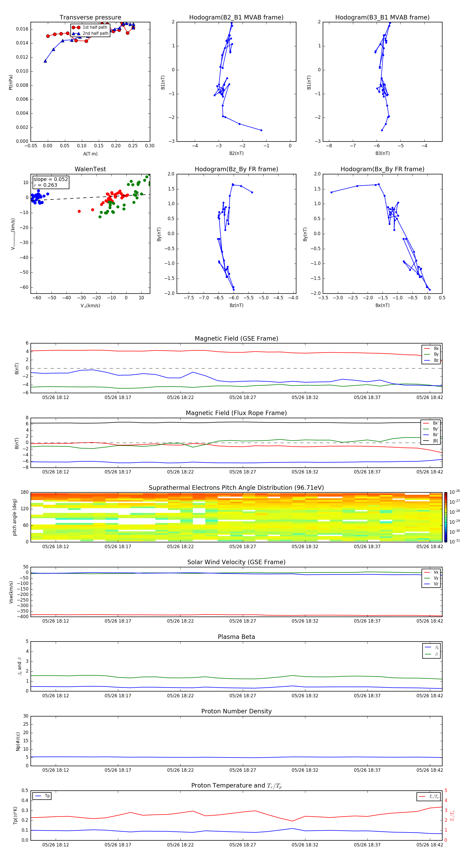Click the 'V_A(km/s)' x-axis label
473x868 pixels.
(x=90, y=306)
